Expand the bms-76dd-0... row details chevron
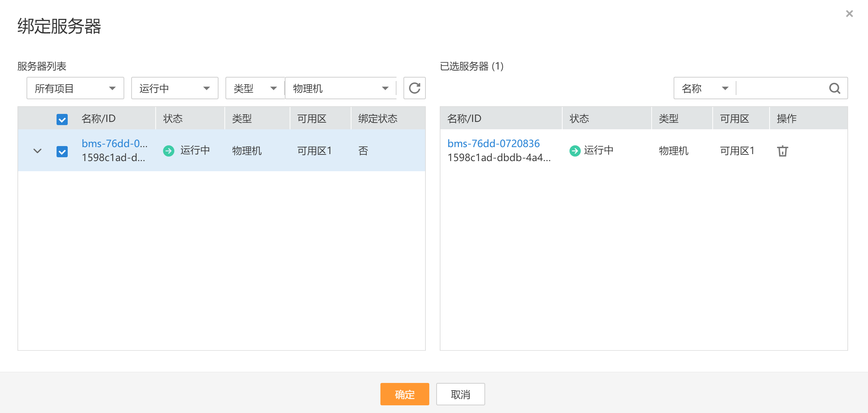This screenshot has height=413, width=868. pos(37,151)
